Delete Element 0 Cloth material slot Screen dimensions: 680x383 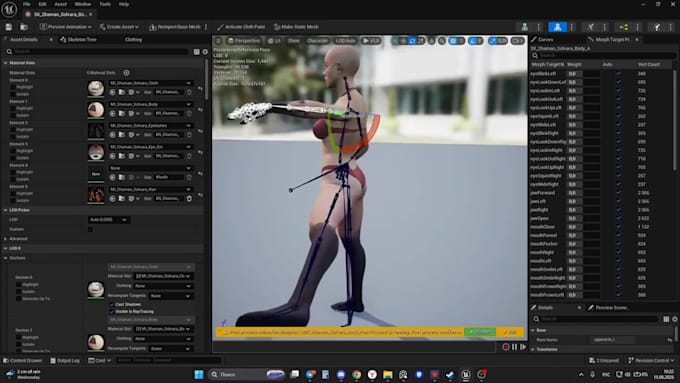coord(189,92)
